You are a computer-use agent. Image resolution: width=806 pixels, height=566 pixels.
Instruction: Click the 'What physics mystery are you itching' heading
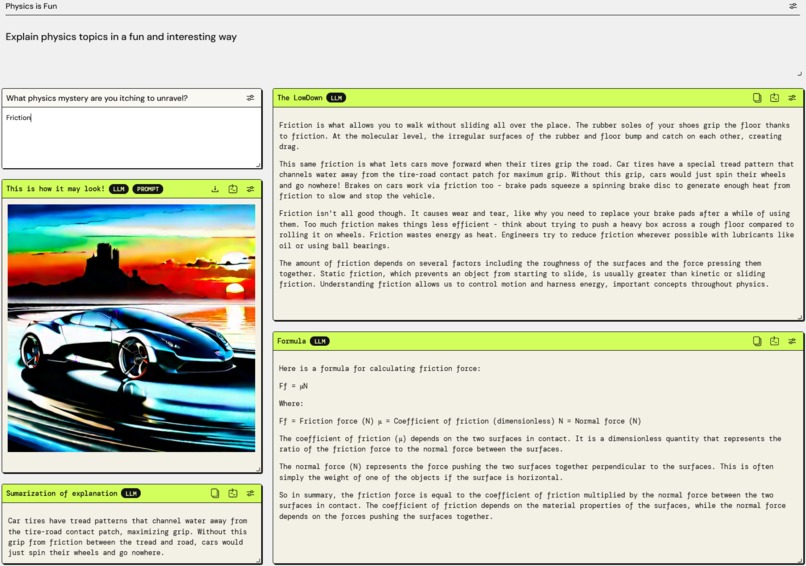click(97, 98)
